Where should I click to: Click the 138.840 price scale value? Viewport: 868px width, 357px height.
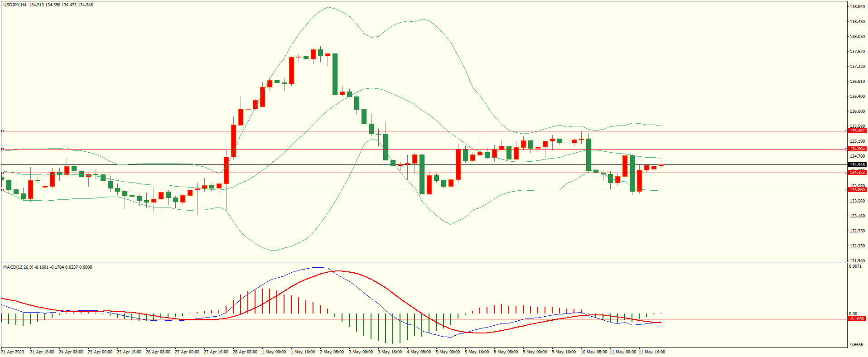[857, 7]
